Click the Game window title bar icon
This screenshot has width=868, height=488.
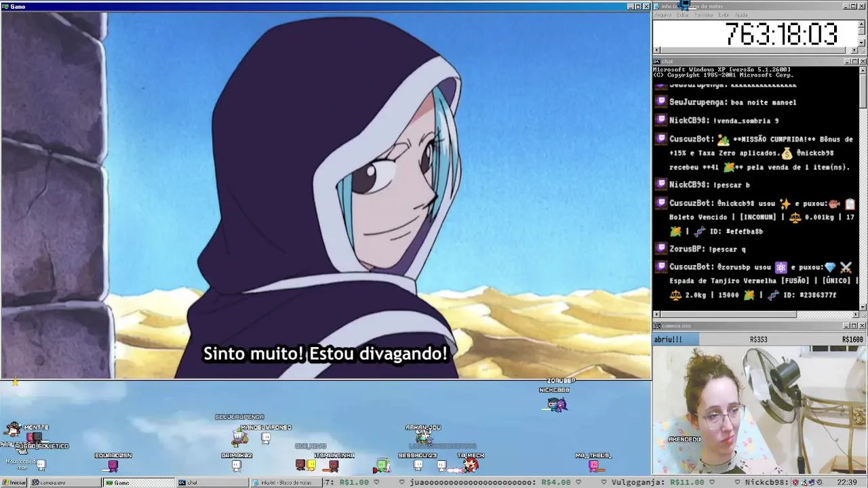pyautogui.click(x=5, y=6)
